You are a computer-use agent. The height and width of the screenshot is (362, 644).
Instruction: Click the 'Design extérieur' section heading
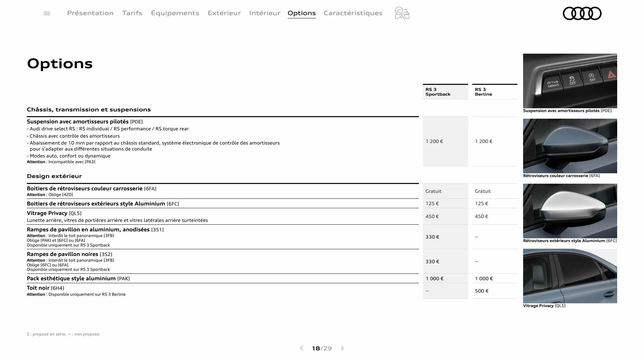point(54,176)
